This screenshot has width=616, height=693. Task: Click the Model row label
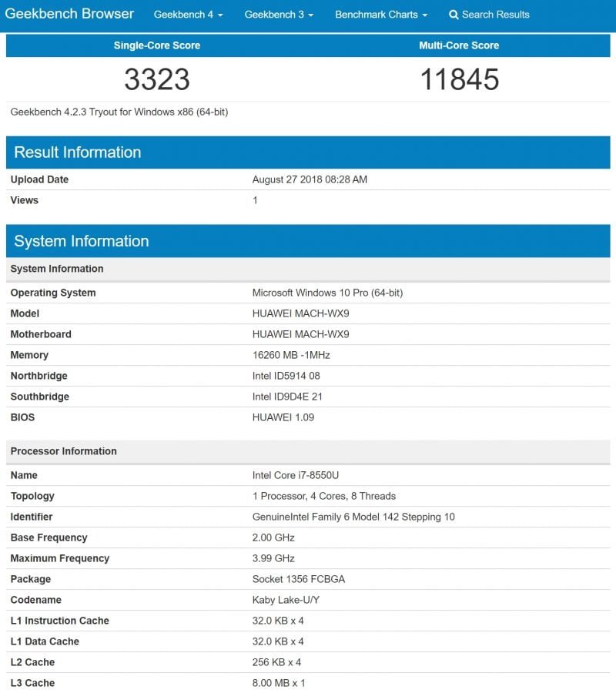tap(25, 313)
